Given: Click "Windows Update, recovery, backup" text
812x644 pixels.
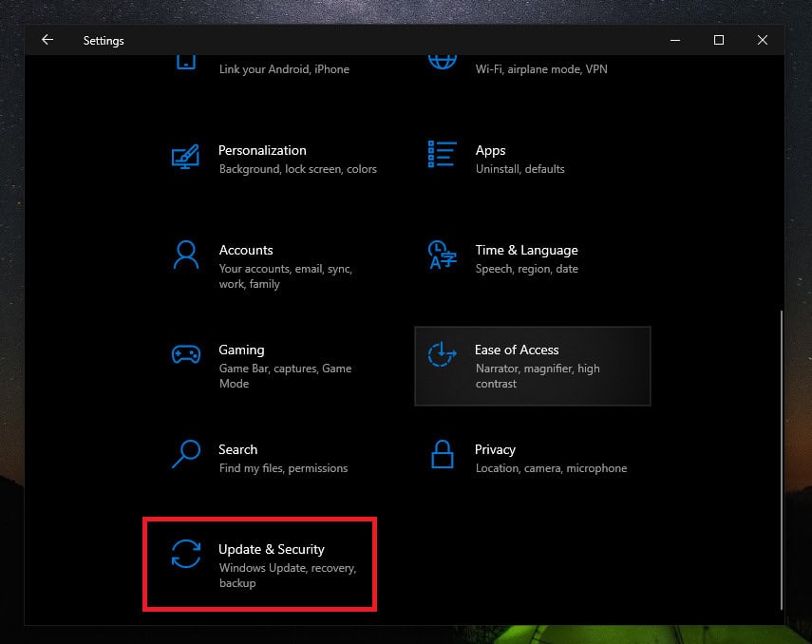Looking at the screenshot, I should pos(288,576).
